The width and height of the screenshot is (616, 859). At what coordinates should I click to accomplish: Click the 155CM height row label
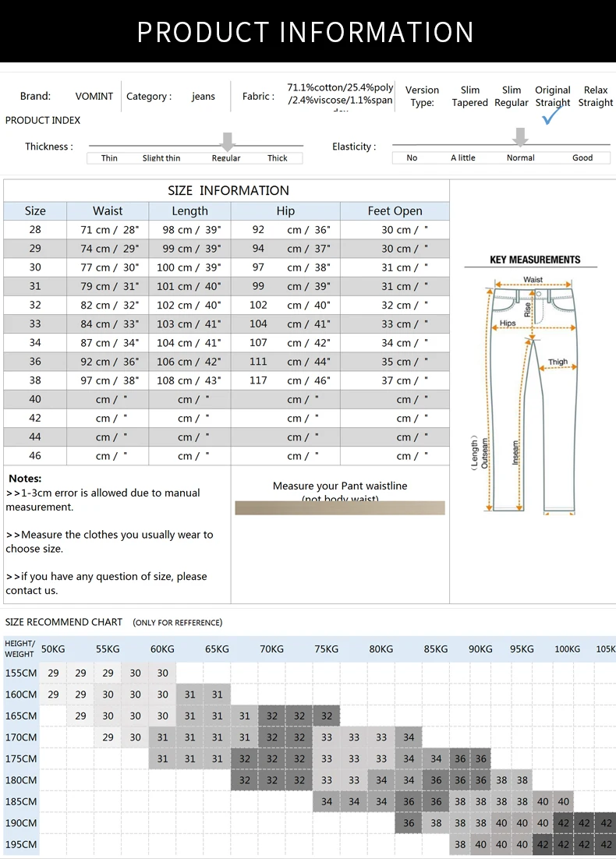21,673
